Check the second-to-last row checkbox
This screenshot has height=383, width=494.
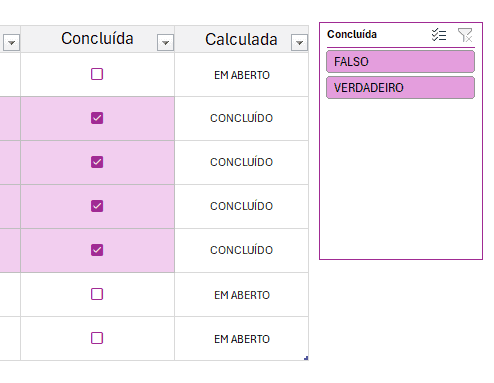(97, 294)
